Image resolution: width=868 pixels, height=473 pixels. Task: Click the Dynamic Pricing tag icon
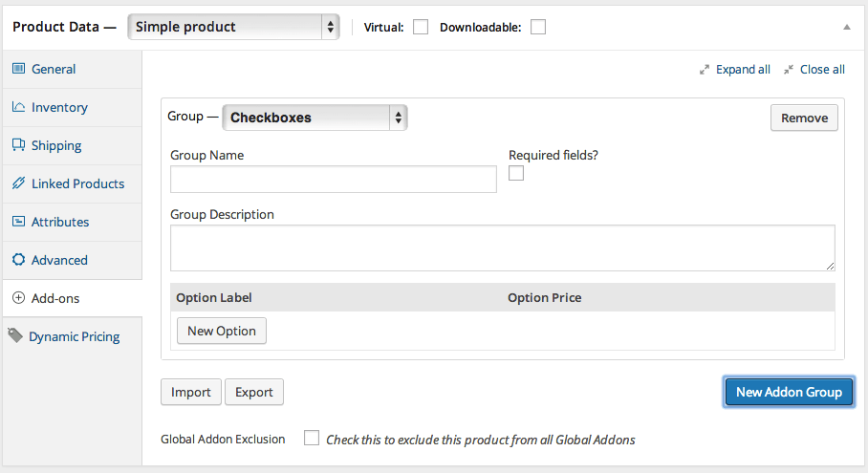(x=15, y=335)
